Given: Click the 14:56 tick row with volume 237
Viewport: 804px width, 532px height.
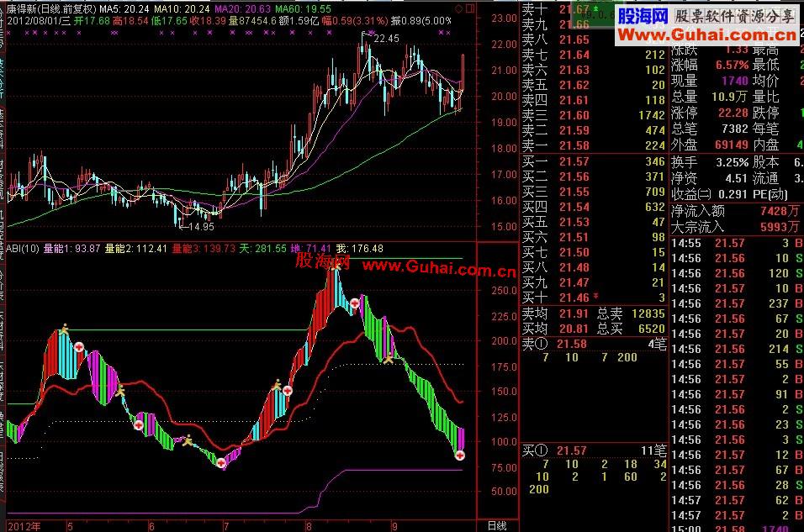Looking at the screenshot, I should (737, 303).
